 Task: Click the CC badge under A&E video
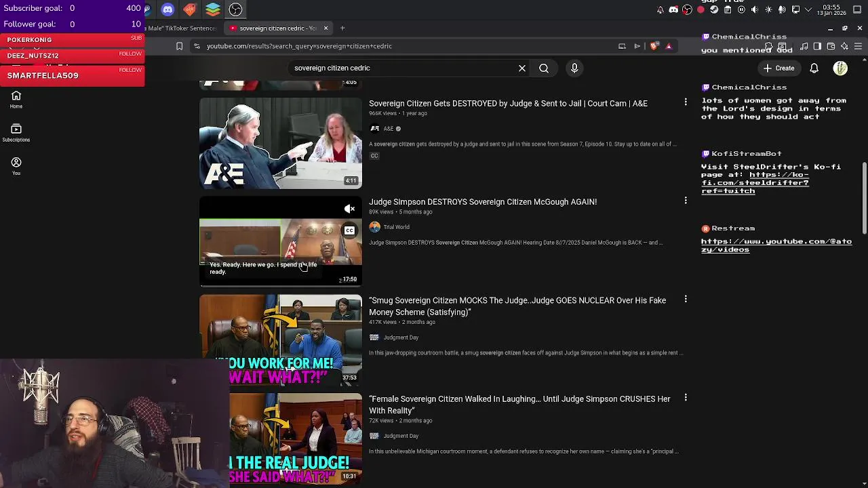click(x=374, y=156)
